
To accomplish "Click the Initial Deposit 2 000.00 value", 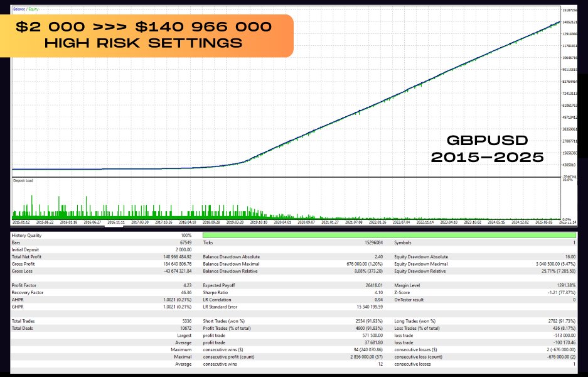I will pos(183,249).
